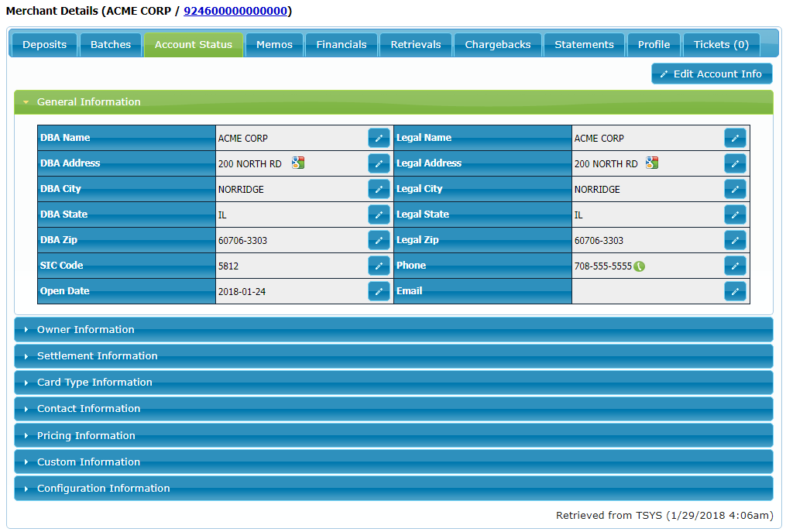786x532 pixels.
Task: Select the Account Status tab
Action: click(x=194, y=45)
